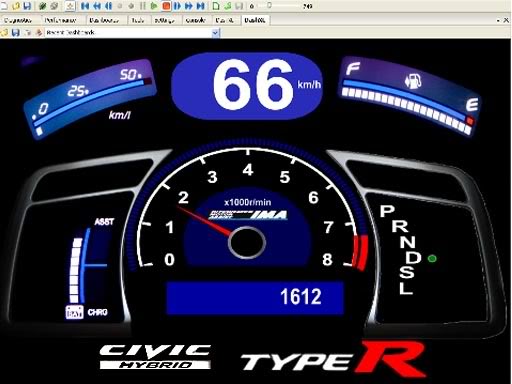The height and width of the screenshot is (384, 512).
Task: Click the IMA logo on the tachometer
Action: point(249,215)
